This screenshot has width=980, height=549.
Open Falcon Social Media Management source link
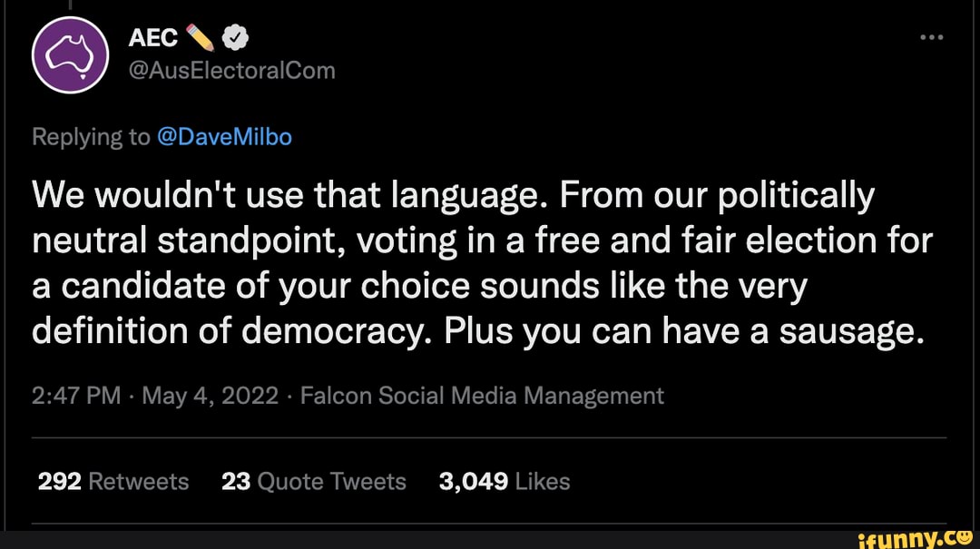point(481,397)
